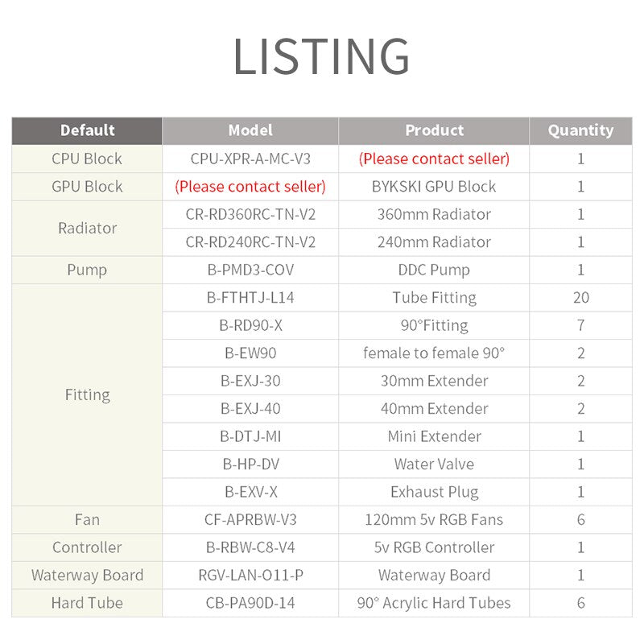
Task: Click the Default column header
Action: coord(87,130)
